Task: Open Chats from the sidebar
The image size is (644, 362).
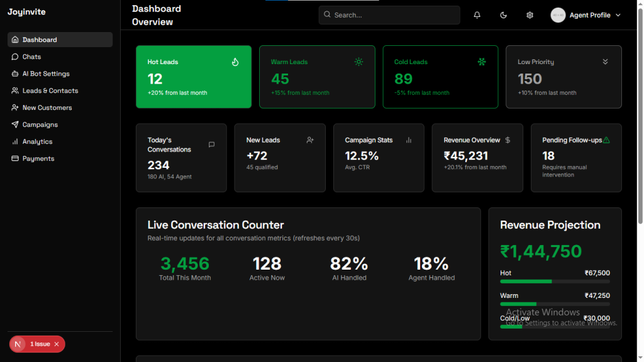Action: click(x=31, y=57)
